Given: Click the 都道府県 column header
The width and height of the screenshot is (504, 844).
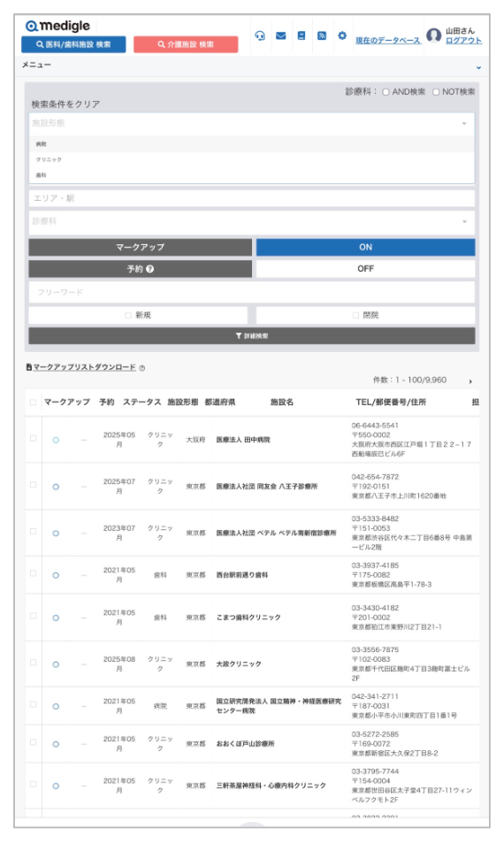Looking at the screenshot, I should point(220,402).
